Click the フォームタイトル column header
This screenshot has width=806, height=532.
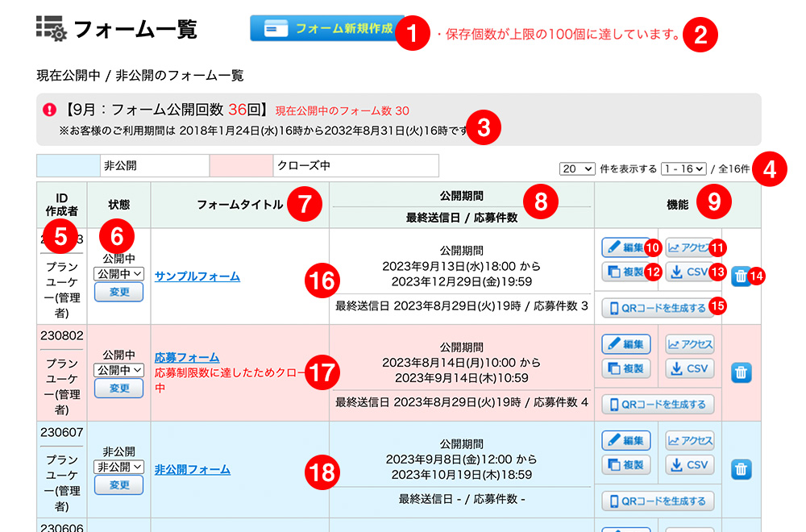(x=239, y=205)
